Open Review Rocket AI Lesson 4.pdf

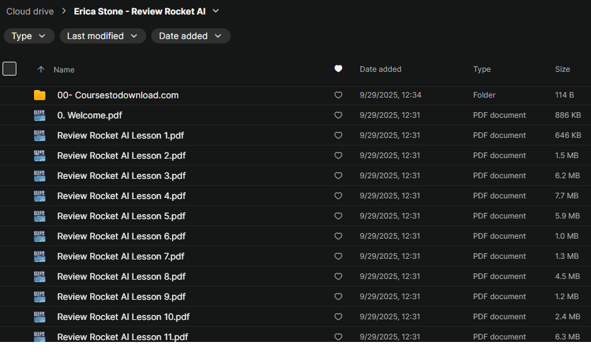pyautogui.click(x=121, y=196)
